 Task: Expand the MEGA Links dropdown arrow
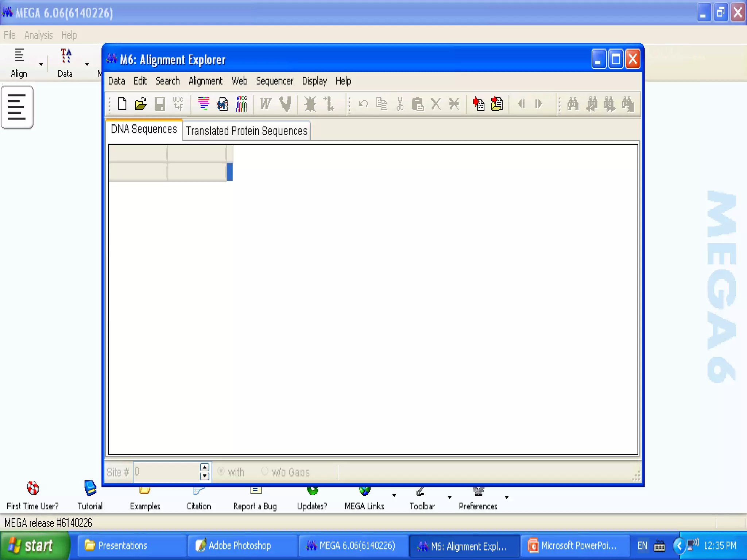click(394, 495)
